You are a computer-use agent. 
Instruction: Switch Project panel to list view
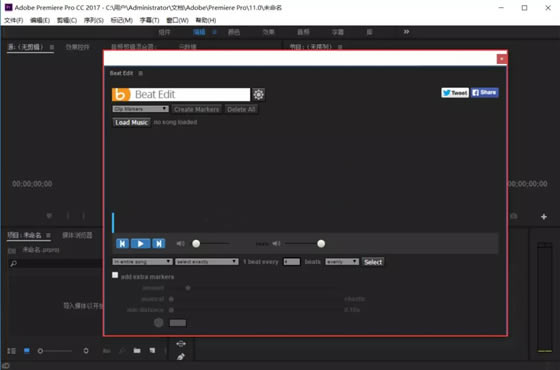(x=12, y=351)
